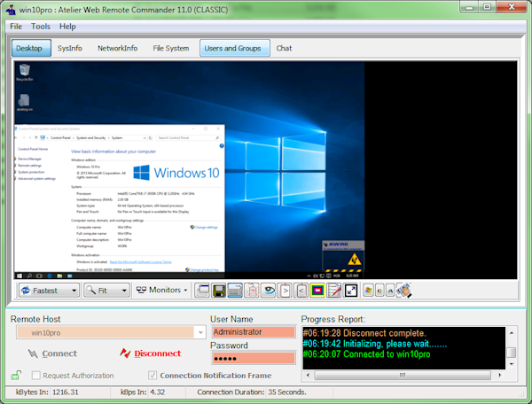
Task: Click the colored rectangles color depth icon
Action: point(317,291)
